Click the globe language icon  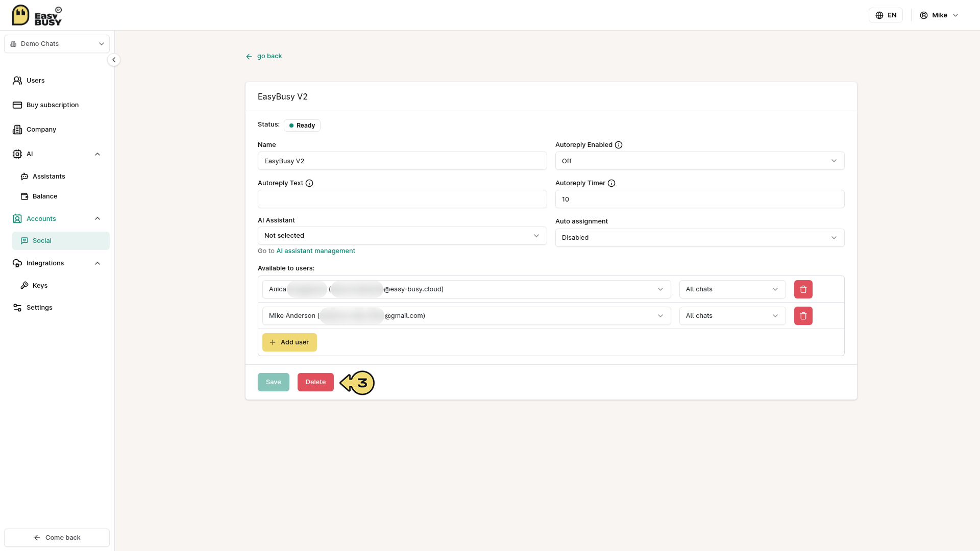coord(879,15)
